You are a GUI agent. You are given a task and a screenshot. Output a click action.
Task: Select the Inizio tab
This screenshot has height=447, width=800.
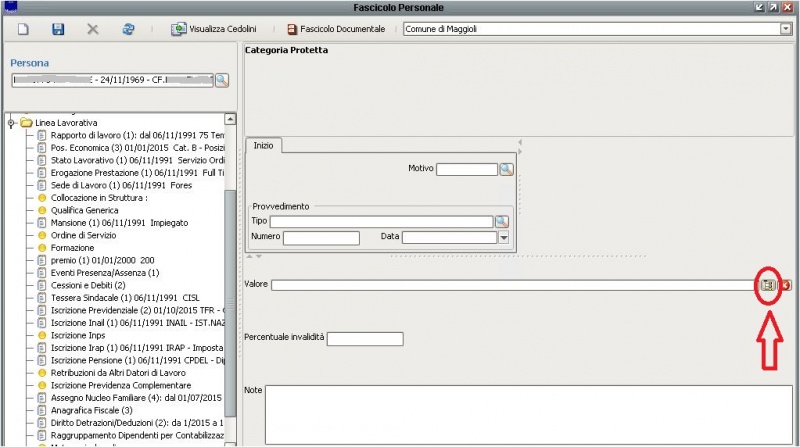click(264, 146)
